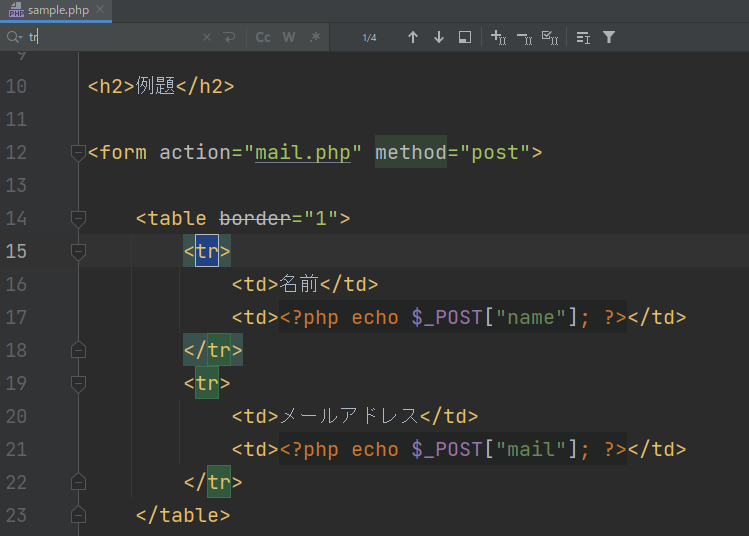Enable Regex search option

pos(315,37)
